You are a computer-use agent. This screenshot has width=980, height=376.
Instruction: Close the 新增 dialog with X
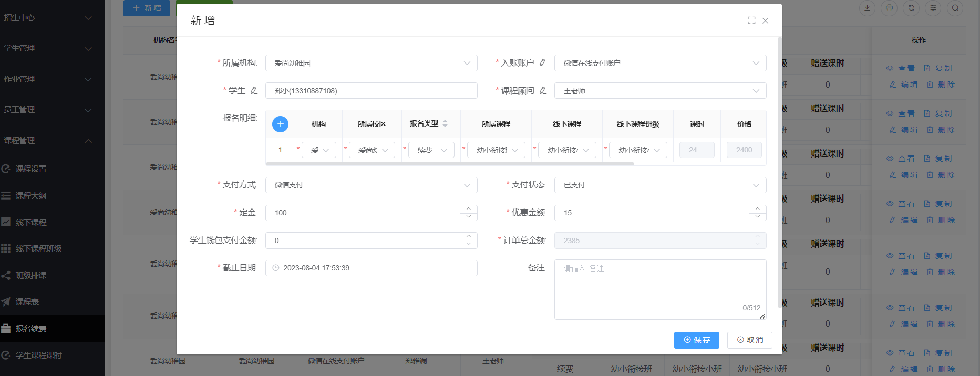(x=765, y=20)
